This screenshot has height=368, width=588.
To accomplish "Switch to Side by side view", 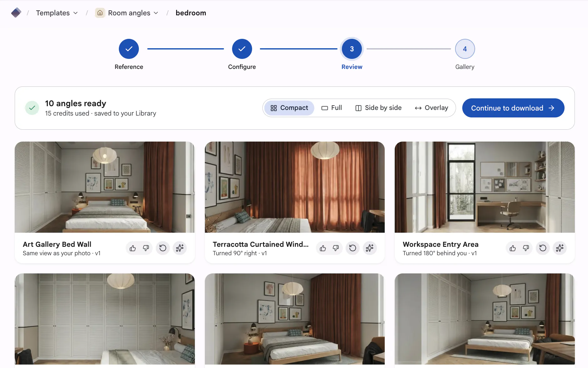I will [x=378, y=108].
